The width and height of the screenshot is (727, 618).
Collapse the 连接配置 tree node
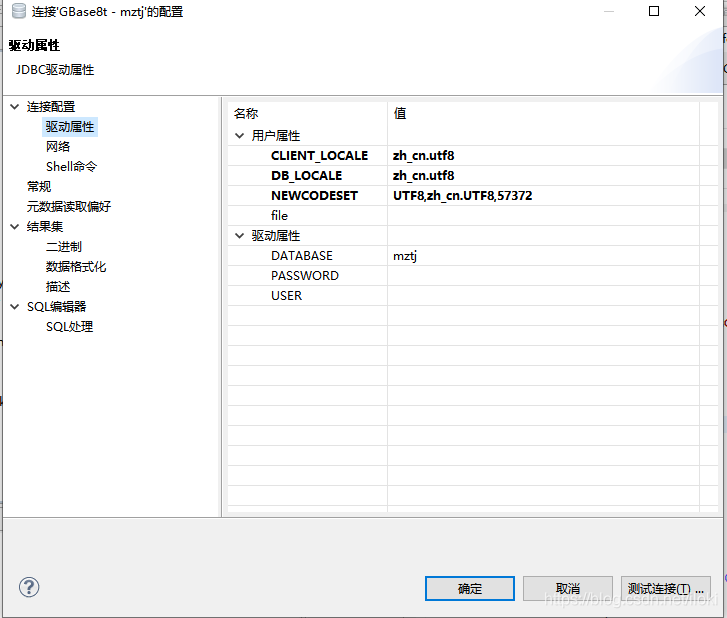coord(15,107)
